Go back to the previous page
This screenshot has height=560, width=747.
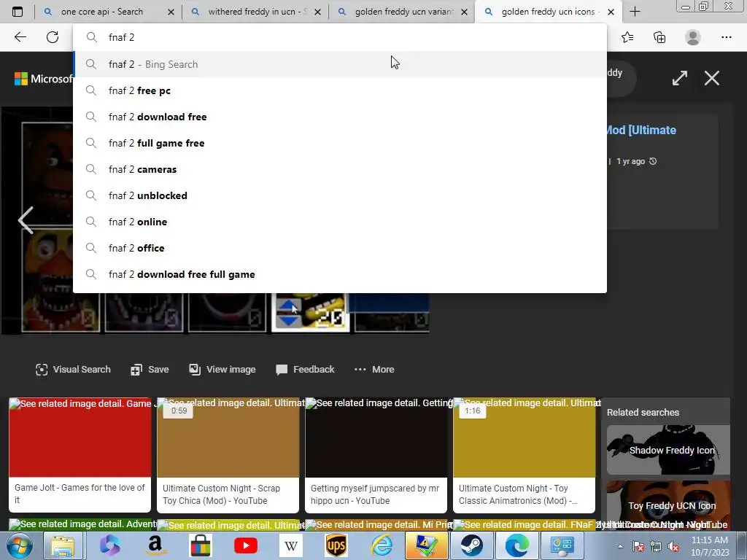(20, 37)
